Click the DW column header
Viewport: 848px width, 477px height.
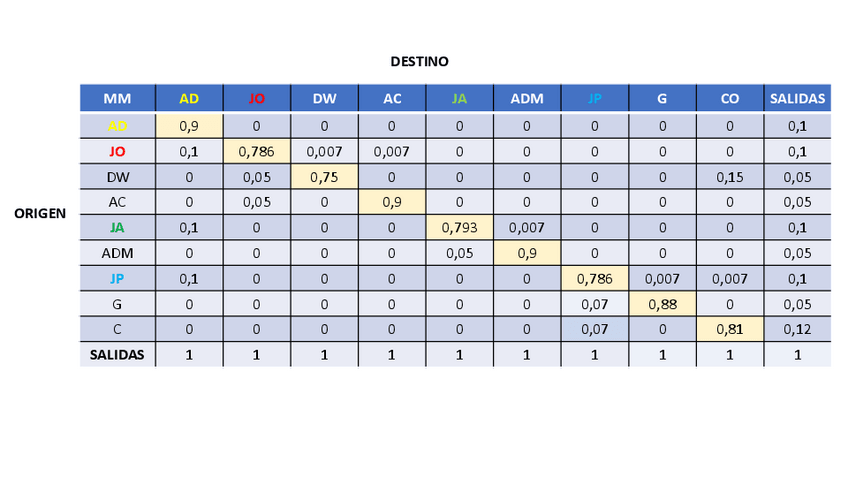(x=324, y=98)
